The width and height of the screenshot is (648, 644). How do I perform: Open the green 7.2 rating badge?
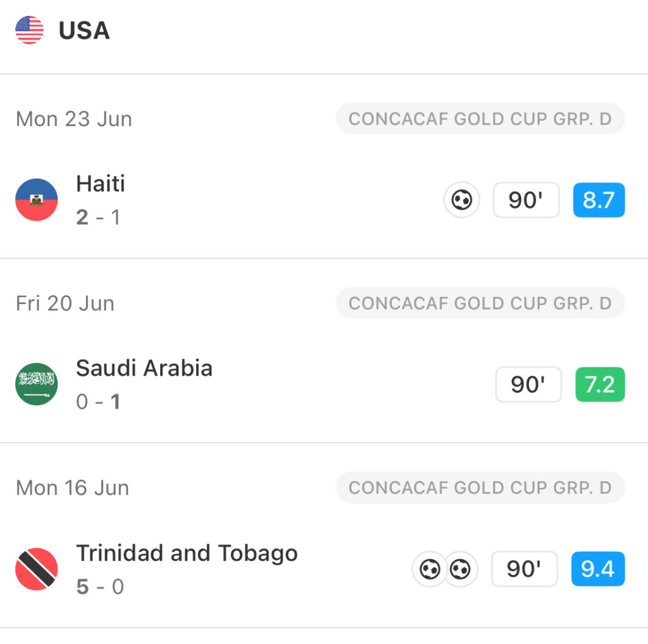point(600,384)
